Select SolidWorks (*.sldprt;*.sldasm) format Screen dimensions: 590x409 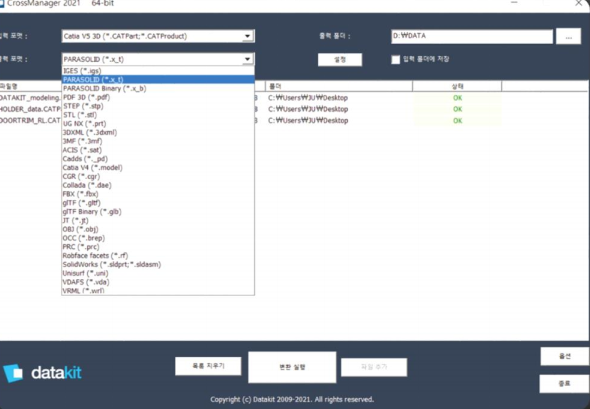158,264
